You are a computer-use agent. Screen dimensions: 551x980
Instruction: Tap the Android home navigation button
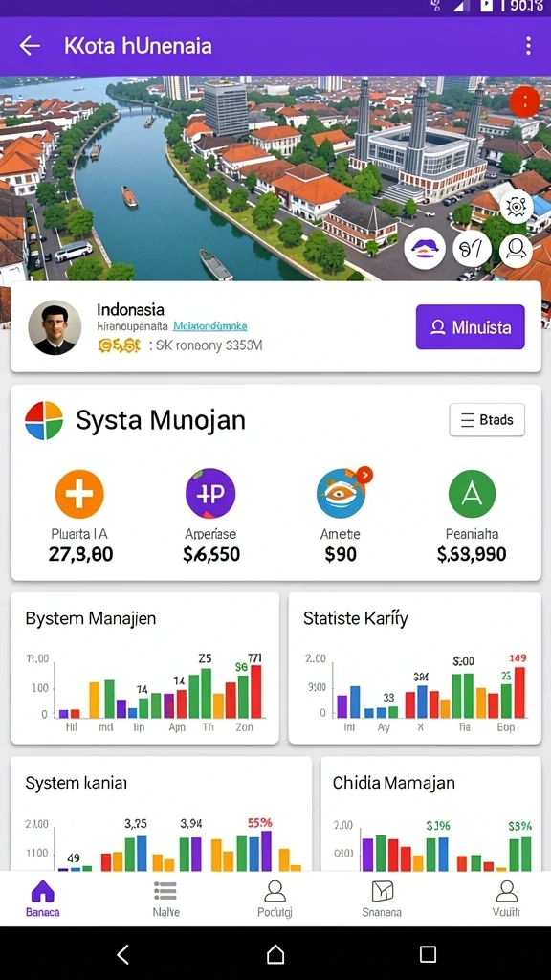pyautogui.click(x=275, y=954)
